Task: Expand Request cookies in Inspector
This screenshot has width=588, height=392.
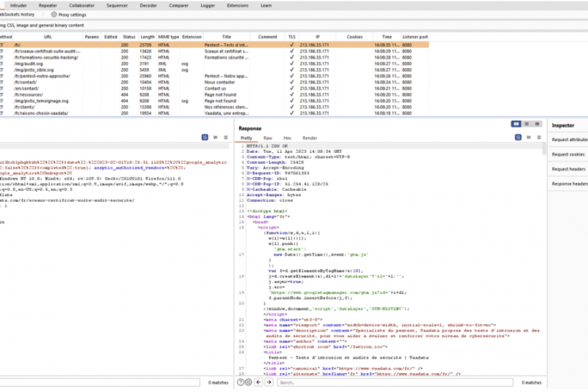Action: point(568,154)
